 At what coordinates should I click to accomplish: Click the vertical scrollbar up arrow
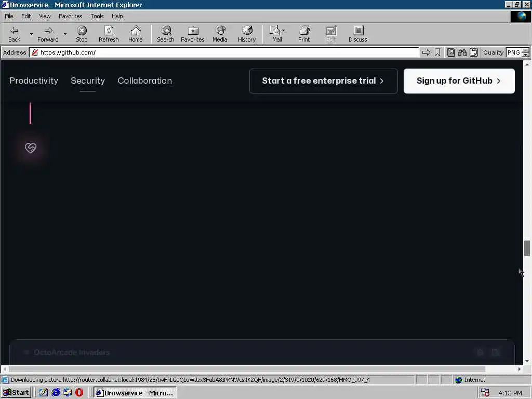(527, 64)
